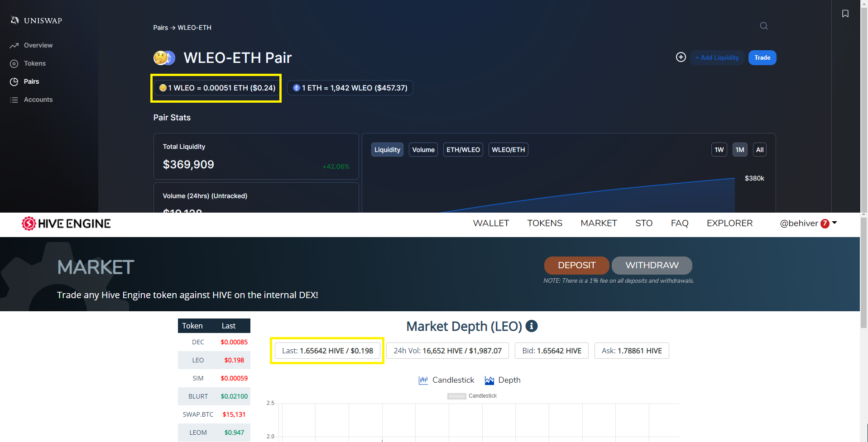Image resolution: width=868 pixels, height=442 pixels.
Task: Click the Pairs pie-chart icon in sidebar
Action: point(14,81)
